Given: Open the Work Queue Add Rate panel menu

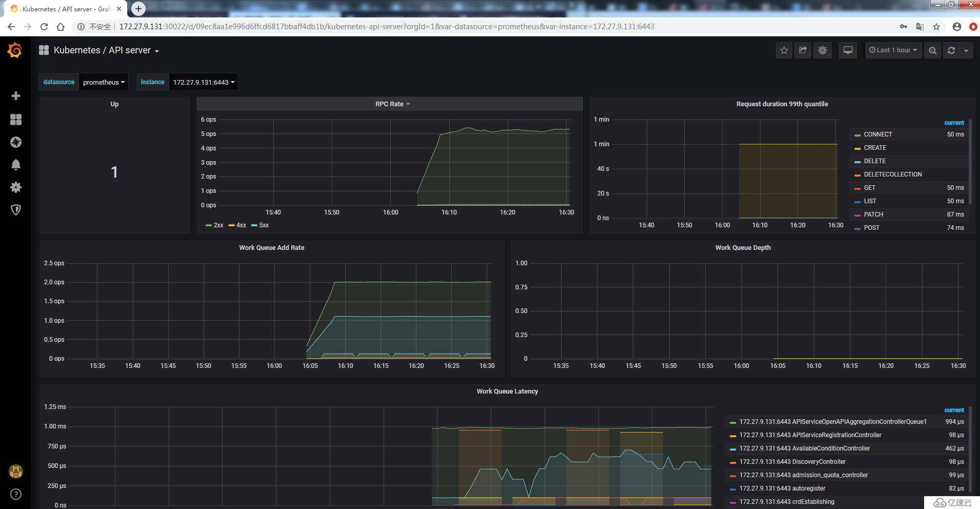Looking at the screenshot, I should click(x=272, y=248).
